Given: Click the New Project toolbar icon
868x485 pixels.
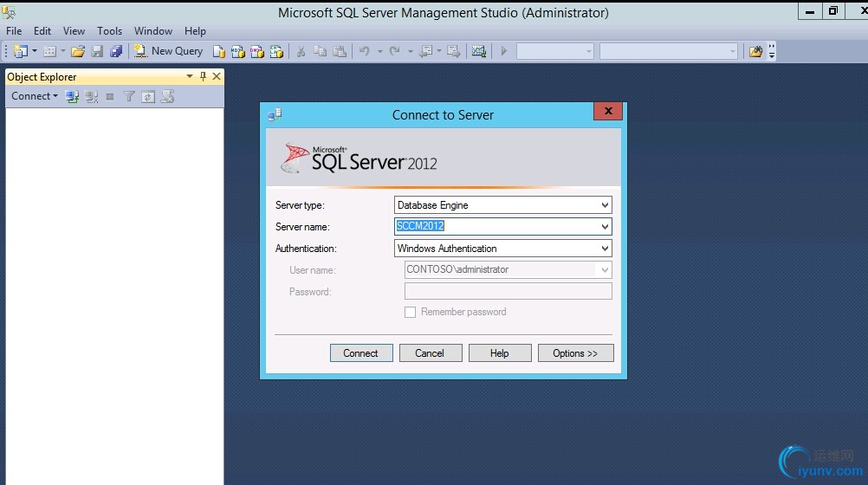Looking at the screenshot, I should tap(21, 51).
